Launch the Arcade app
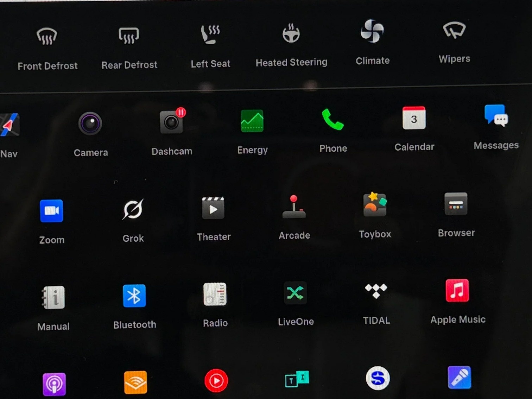Viewport: 532px width, 399px height. [x=294, y=207]
